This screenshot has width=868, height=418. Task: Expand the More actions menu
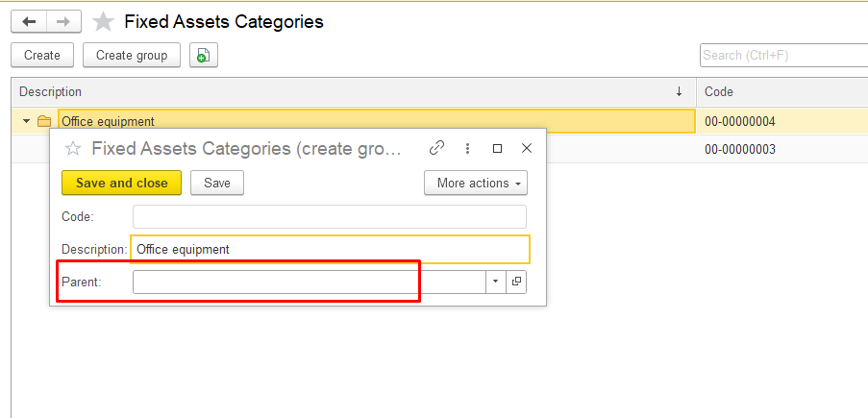pos(476,183)
